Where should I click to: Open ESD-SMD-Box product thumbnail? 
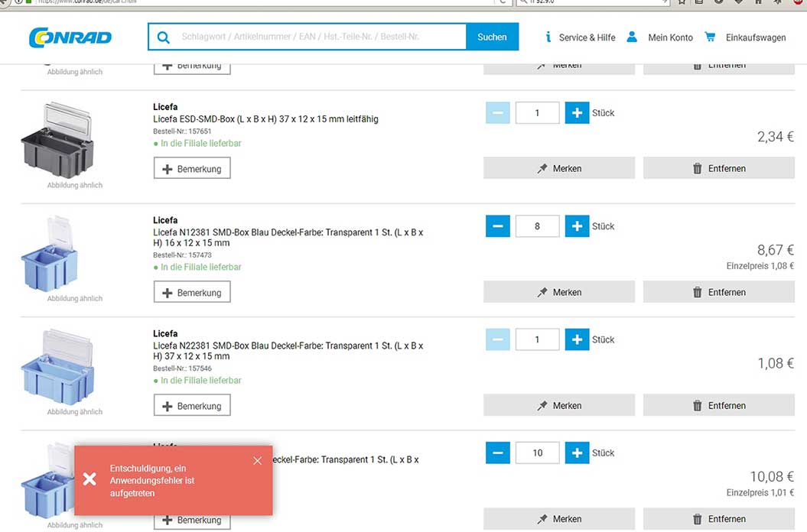(57, 140)
